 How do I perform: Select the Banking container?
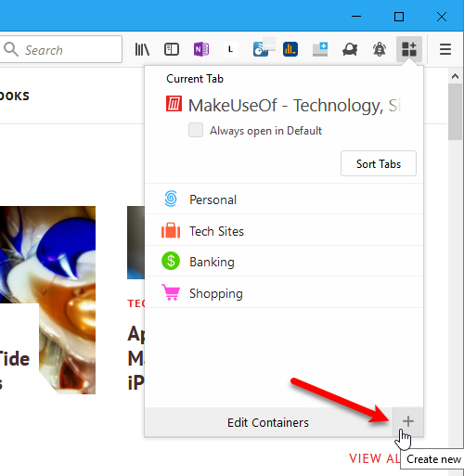(284, 262)
